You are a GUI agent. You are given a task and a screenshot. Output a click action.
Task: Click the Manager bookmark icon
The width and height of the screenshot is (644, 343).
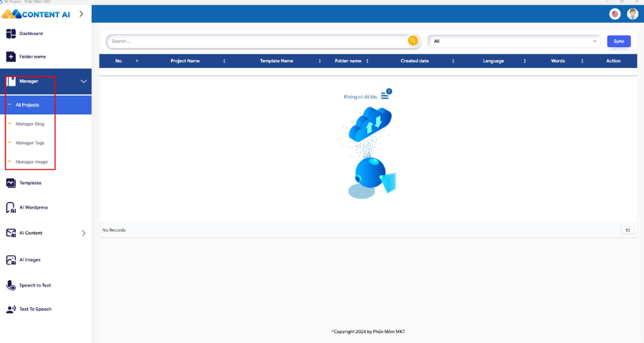tap(11, 81)
